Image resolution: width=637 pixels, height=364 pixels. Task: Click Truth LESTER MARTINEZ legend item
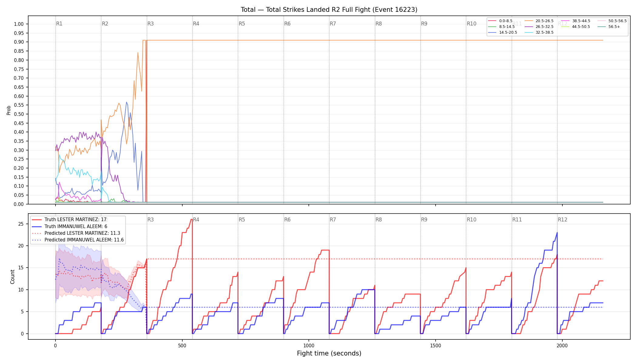click(69, 220)
